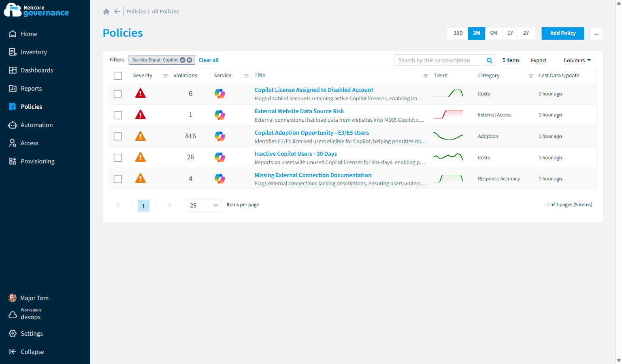Click Copilot service icon in External Website row

coord(220,115)
